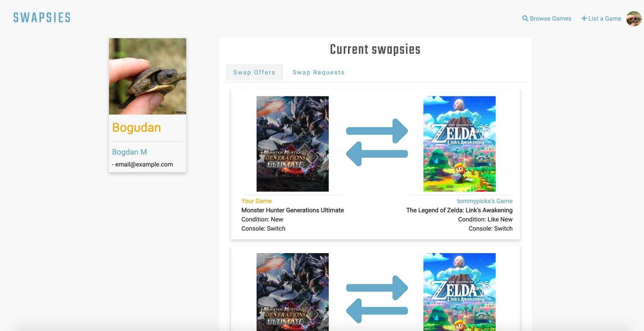Click the Bogdan M name
This screenshot has height=331, width=644.
point(129,152)
